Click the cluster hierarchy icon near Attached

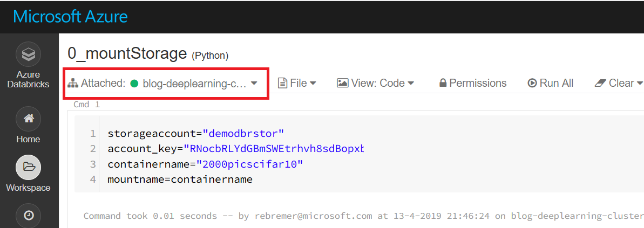[x=73, y=83]
